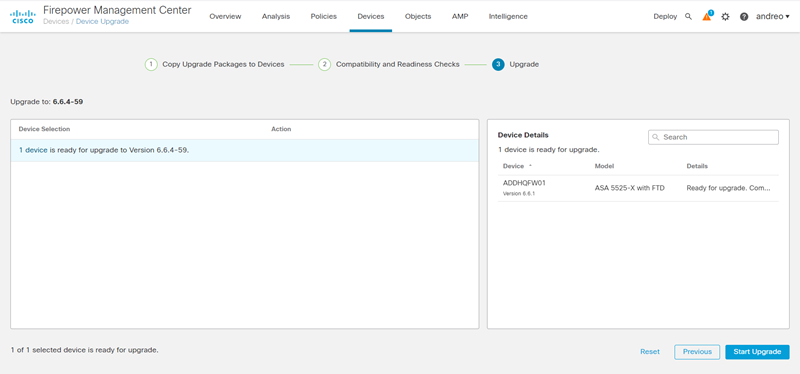This screenshot has width=800, height=374.
Task: Click step 2 circle icon
Action: (324, 65)
